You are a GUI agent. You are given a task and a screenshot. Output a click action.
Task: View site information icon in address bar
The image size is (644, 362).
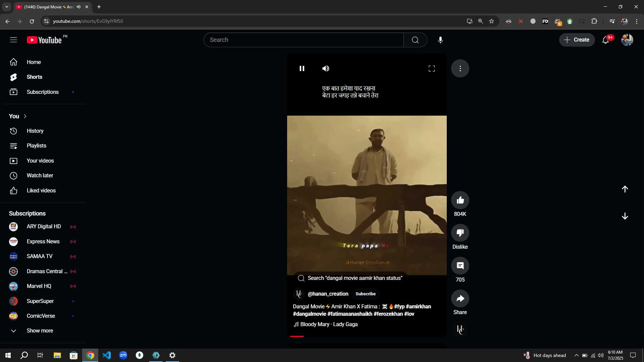coord(46,21)
